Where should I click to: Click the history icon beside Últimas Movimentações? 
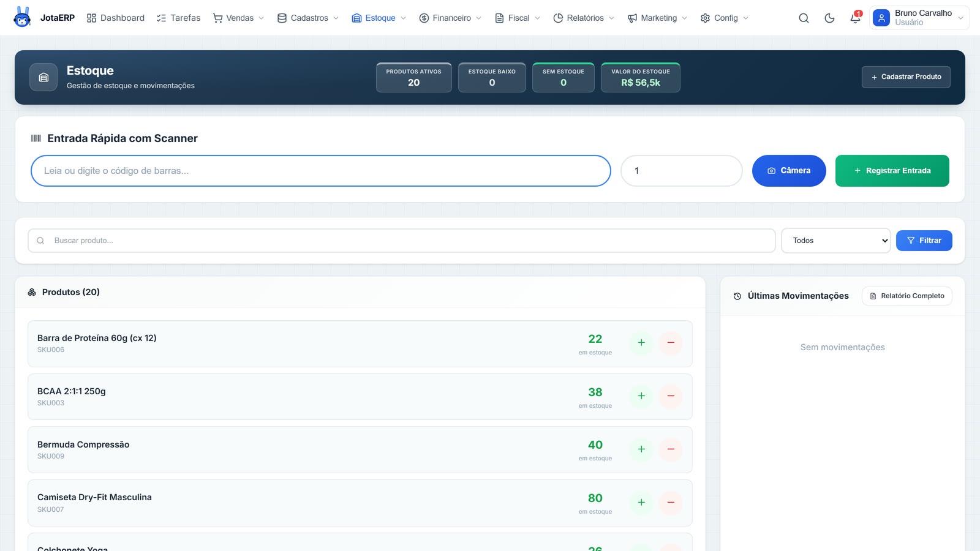pyautogui.click(x=737, y=296)
